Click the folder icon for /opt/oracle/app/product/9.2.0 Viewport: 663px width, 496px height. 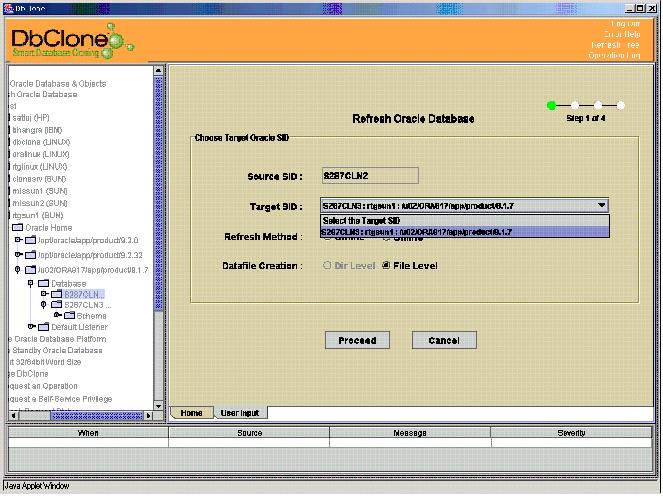(30, 240)
